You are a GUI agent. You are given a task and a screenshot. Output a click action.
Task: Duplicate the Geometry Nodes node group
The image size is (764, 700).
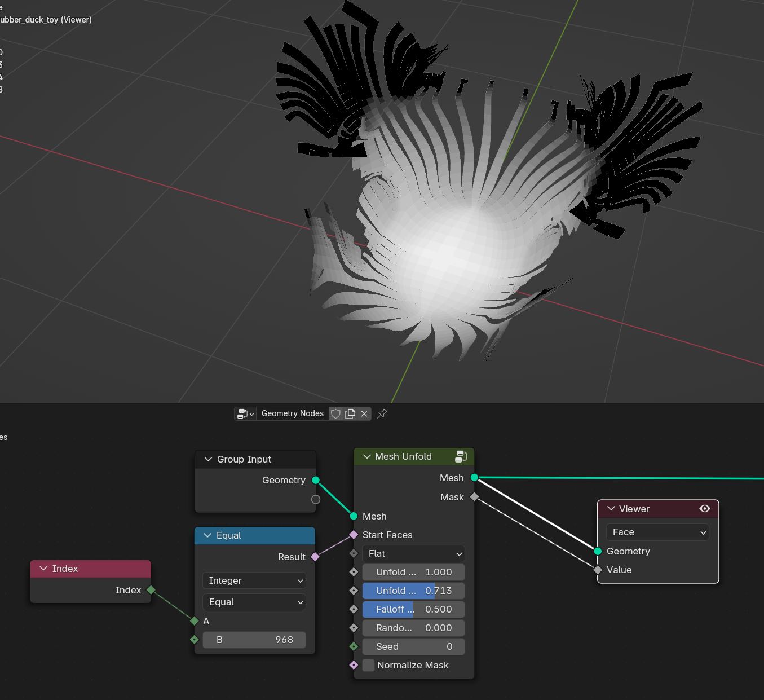point(350,413)
